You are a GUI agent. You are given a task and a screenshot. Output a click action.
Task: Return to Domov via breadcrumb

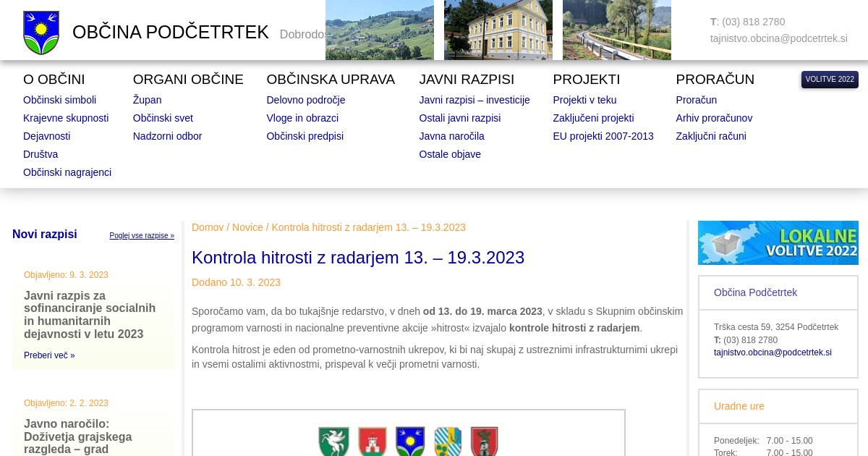coord(208,227)
